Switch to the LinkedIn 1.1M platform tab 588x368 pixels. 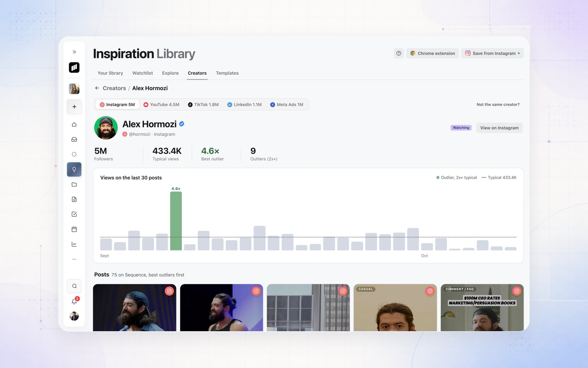(x=244, y=105)
